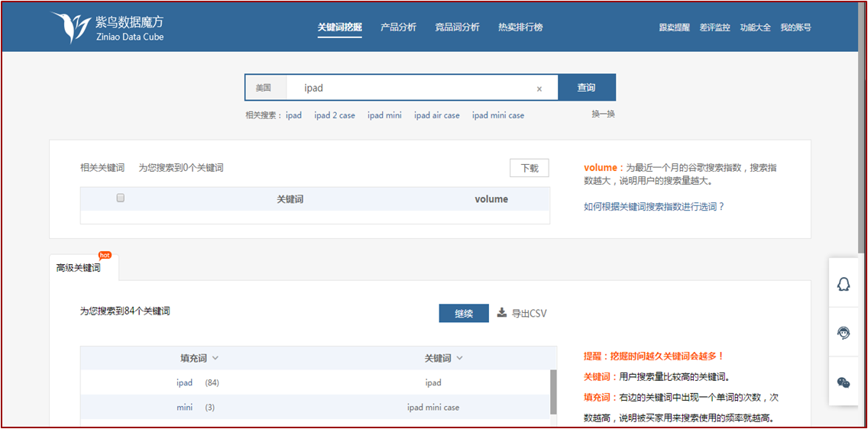The image size is (868, 429).
Task: Focus the keyword search input field
Action: point(413,88)
